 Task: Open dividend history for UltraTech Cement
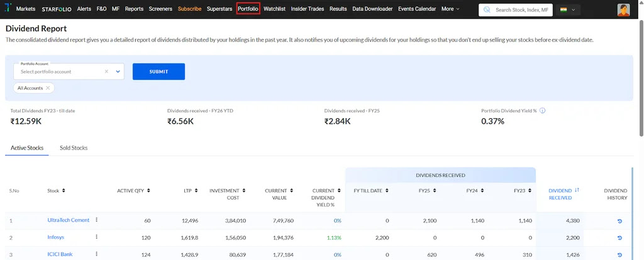[x=619, y=221]
